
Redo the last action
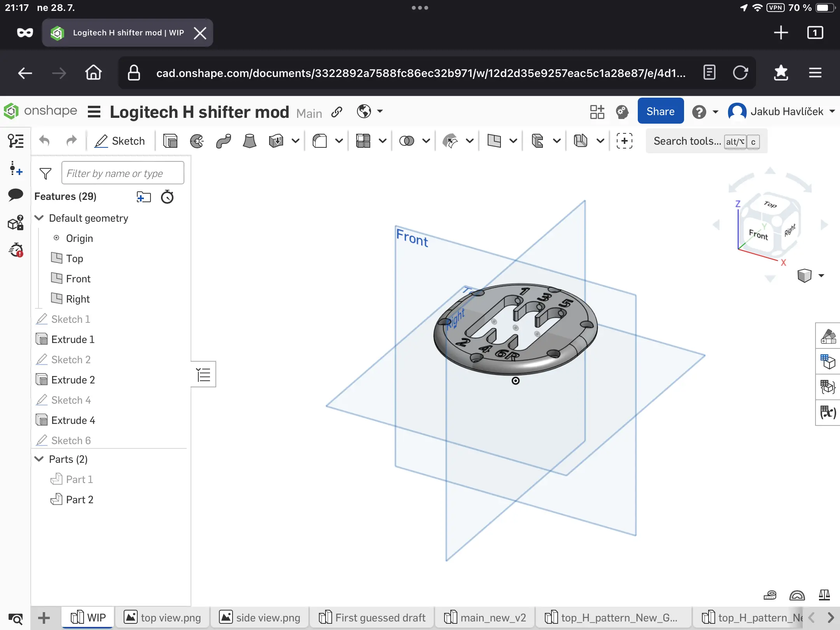[x=72, y=141]
